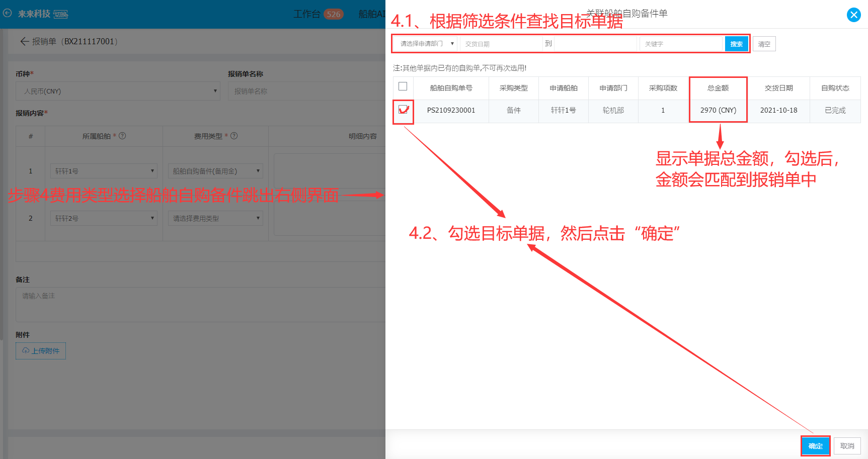Screen dimensions: 868x459
Task: Click the 关键字 search field
Action: [681, 44]
